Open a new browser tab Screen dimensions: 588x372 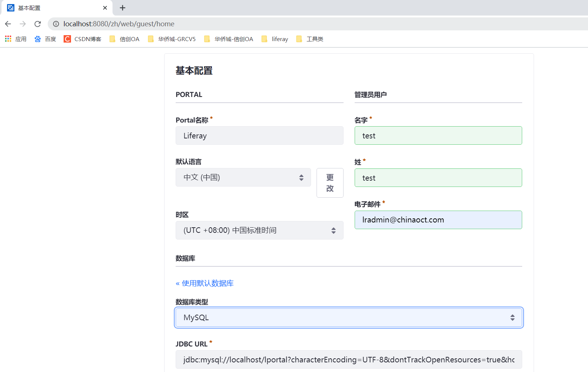[123, 8]
